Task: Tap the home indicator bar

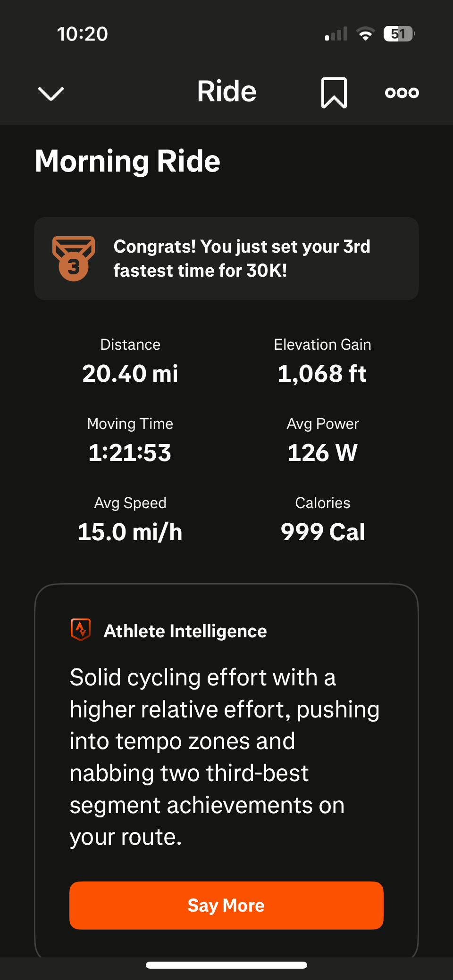Action: 226,965
